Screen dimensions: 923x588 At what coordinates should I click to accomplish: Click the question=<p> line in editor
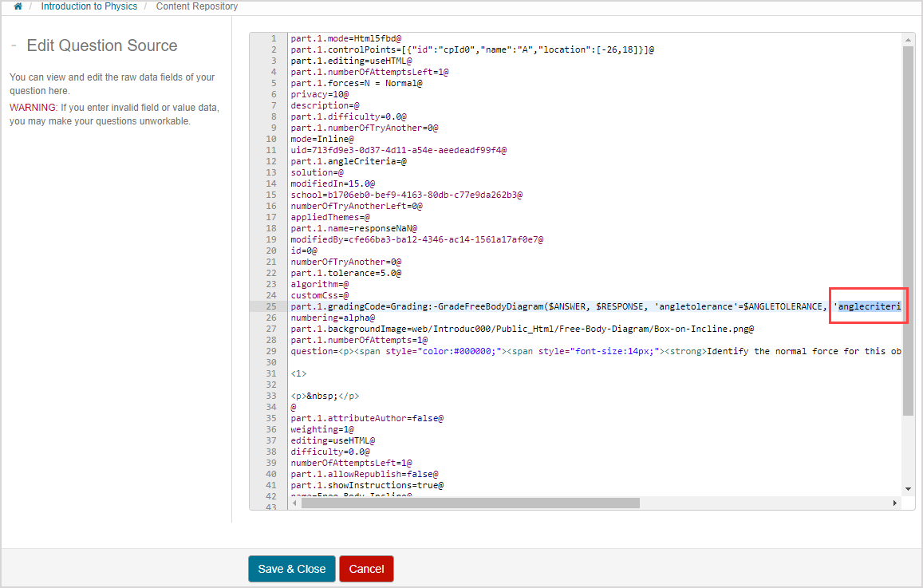[558, 351]
